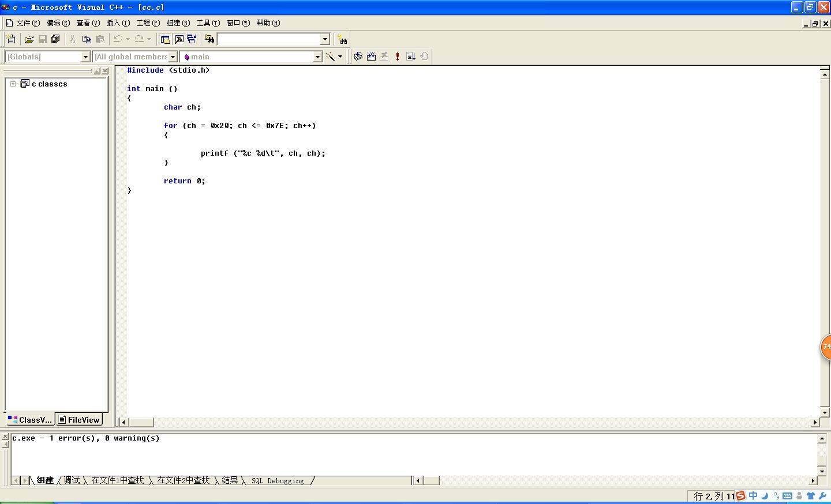Open the 文件 (File) menu
Viewport: 831px width, 504px height.
28,23
